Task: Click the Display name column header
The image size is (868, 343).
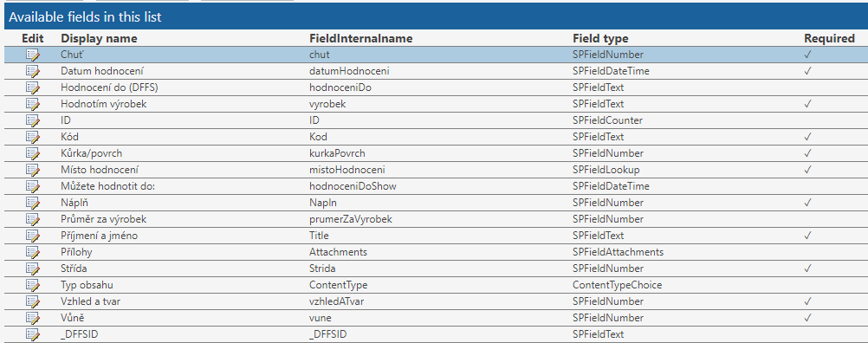Action: [99, 39]
